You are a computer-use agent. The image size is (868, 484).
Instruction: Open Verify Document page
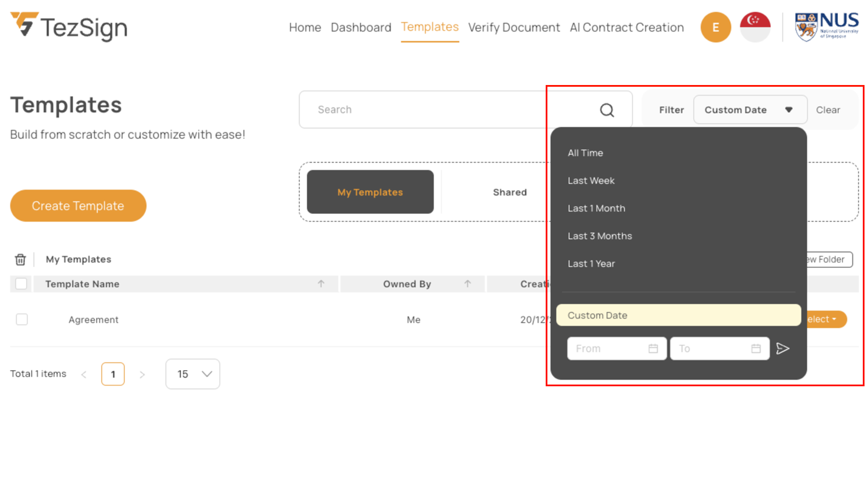[x=514, y=27]
